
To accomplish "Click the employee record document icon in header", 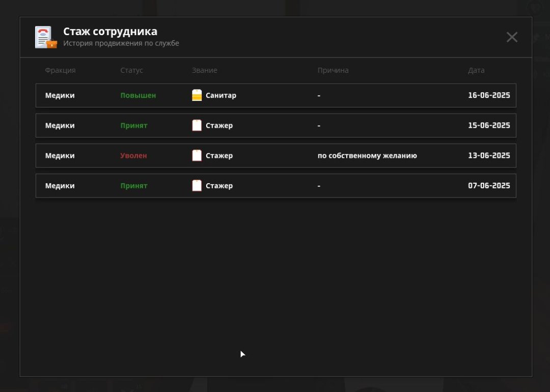I will click(x=45, y=37).
